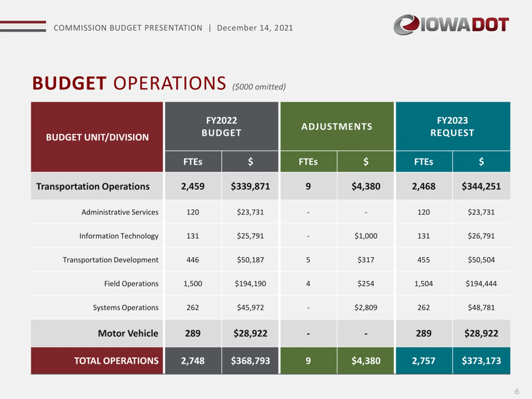
Task: Click the '2,468' FTEs cell
Action: tap(424, 186)
